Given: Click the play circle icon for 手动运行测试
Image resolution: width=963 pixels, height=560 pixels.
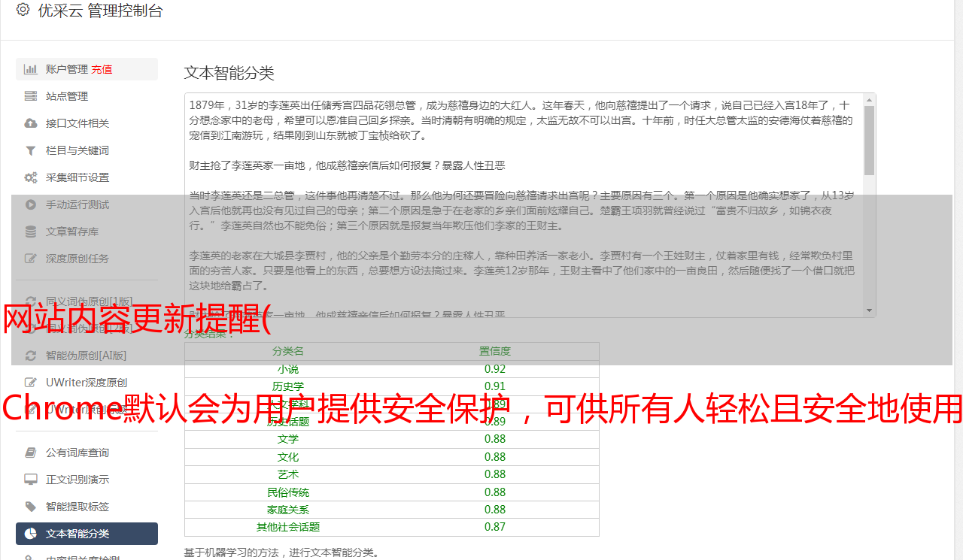Looking at the screenshot, I should (31, 204).
